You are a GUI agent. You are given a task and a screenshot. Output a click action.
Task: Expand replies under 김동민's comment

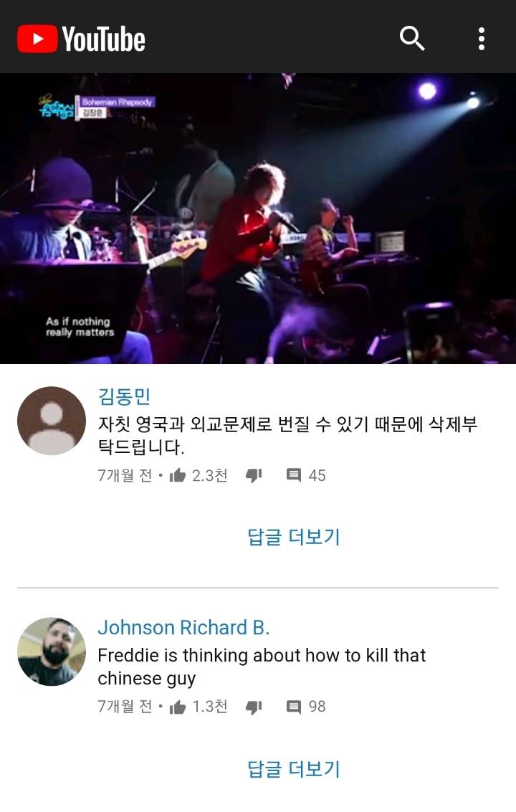click(x=293, y=537)
